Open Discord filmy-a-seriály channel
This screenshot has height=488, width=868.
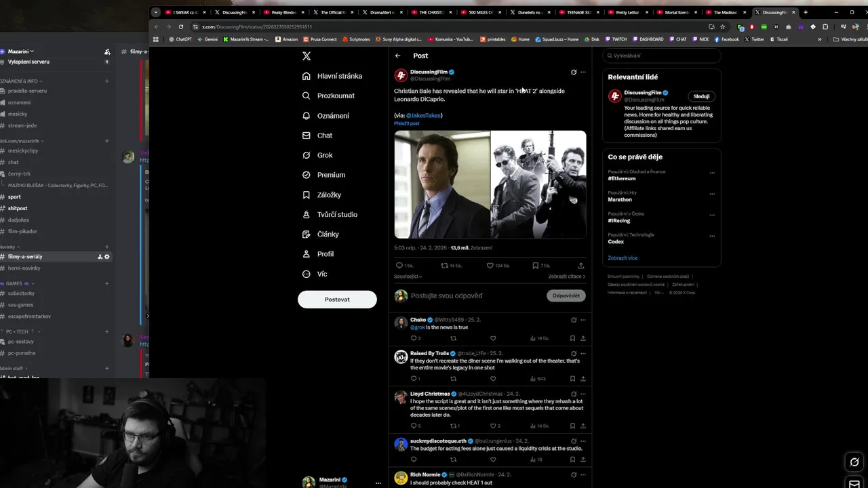[25, 257]
